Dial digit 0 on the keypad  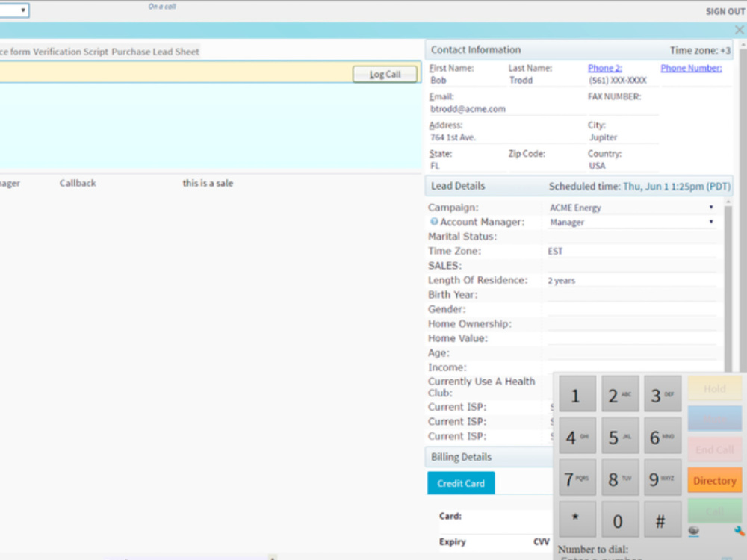pyautogui.click(x=620, y=520)
